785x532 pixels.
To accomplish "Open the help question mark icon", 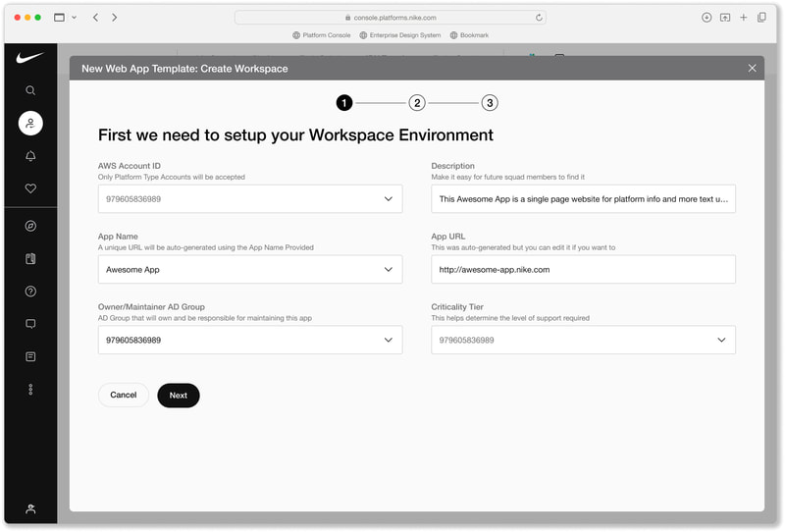I will pos(30,292).
